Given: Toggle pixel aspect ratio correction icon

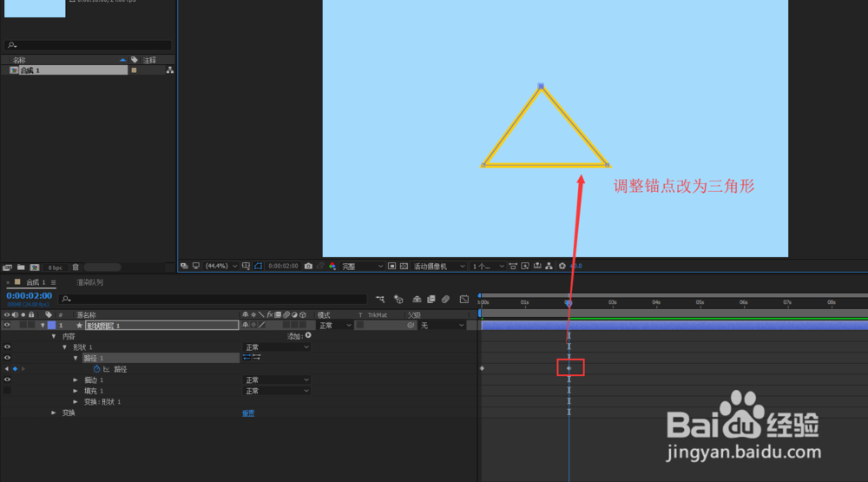Looking at the screenshot, I should [x=513, y=267].
